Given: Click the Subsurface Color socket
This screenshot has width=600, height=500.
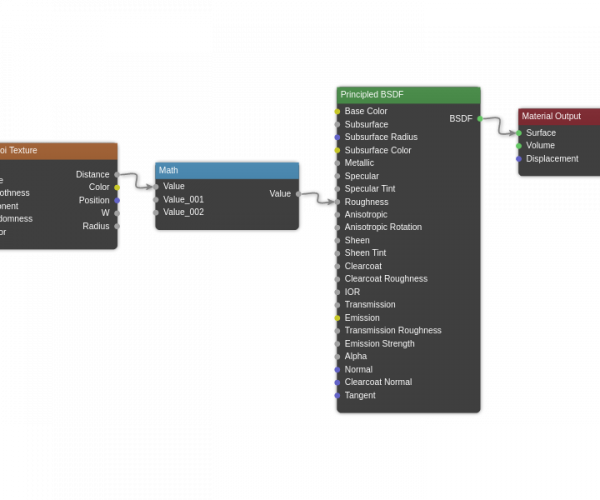Looking at the screenshot, I should point(337,150).
